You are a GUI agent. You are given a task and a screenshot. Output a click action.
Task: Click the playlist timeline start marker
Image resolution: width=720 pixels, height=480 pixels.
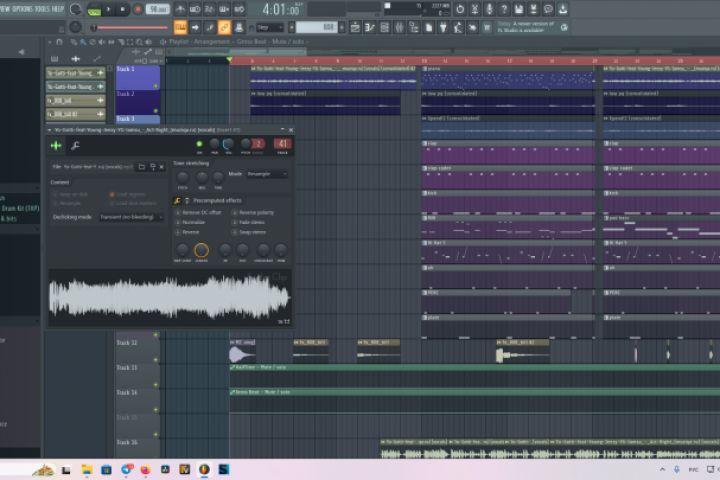(229, 60)
